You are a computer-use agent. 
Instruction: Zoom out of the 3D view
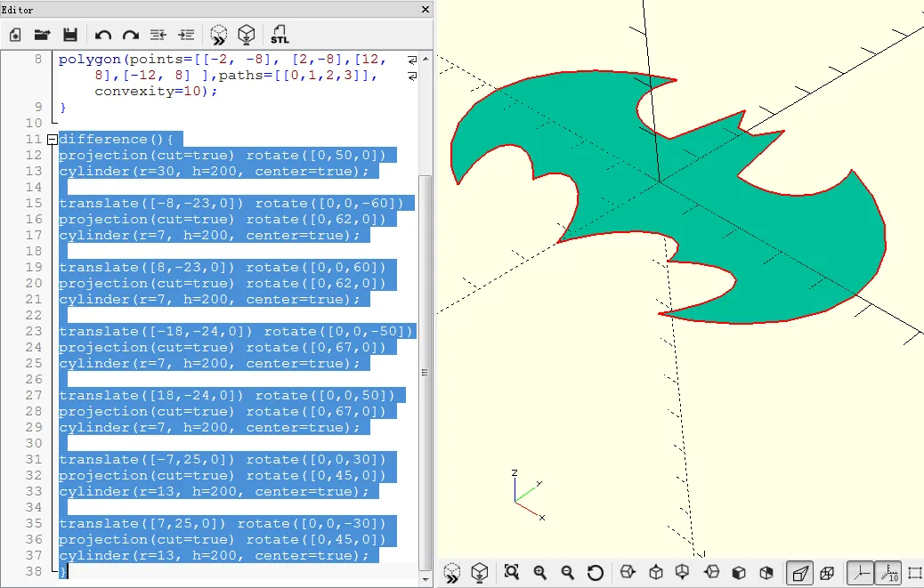[567, 572]
